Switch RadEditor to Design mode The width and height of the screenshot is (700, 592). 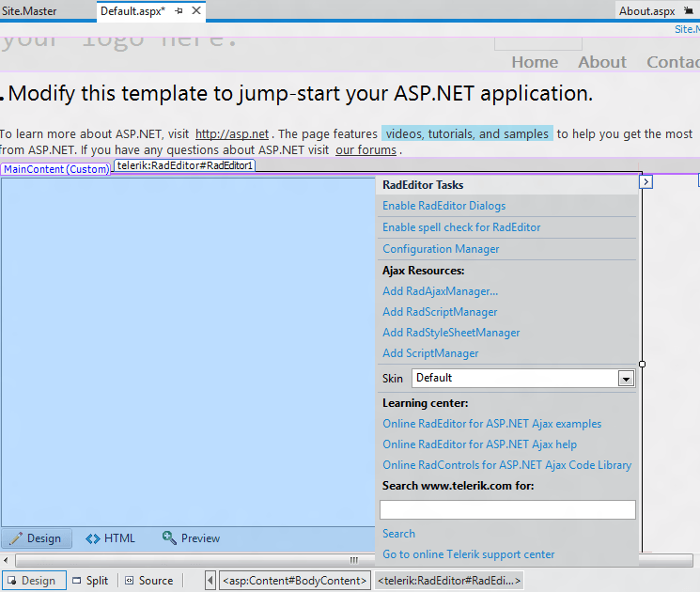(37, 538)
